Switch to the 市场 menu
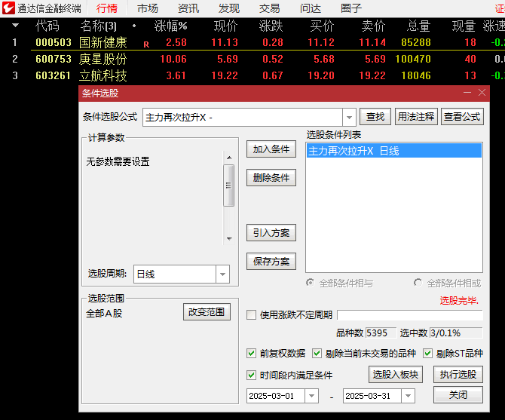Viewport: 505px width, 420px height. click(148, 8)
